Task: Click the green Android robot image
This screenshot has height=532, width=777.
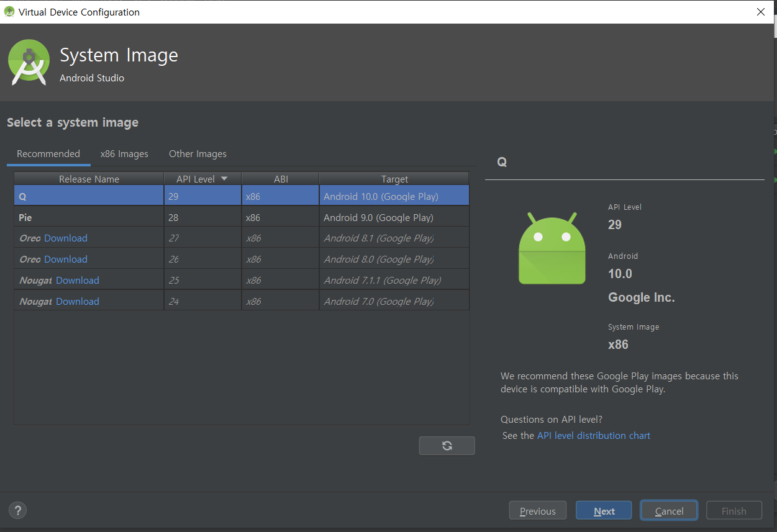Action: (x=552, y=248)
